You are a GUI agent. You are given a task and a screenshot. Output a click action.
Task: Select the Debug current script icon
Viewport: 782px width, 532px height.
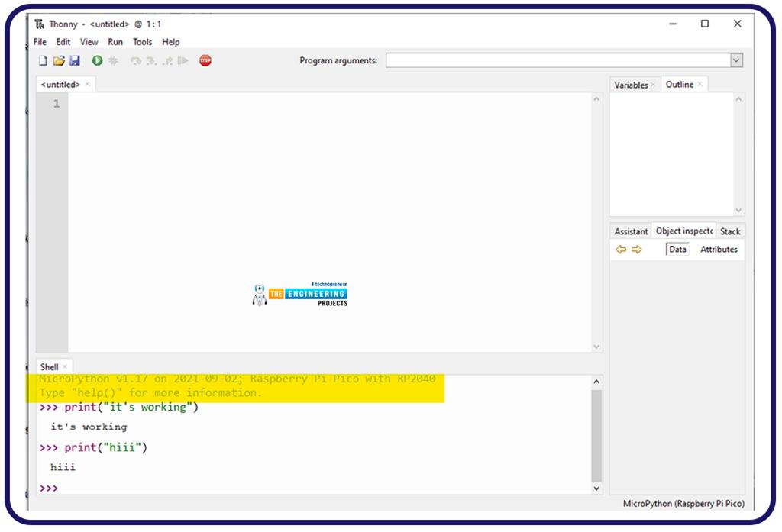coord(114,60)
